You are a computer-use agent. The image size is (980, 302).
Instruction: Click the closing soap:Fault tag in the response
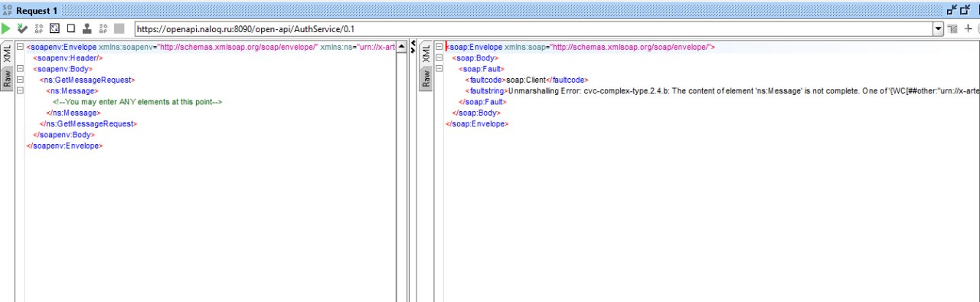482,101
